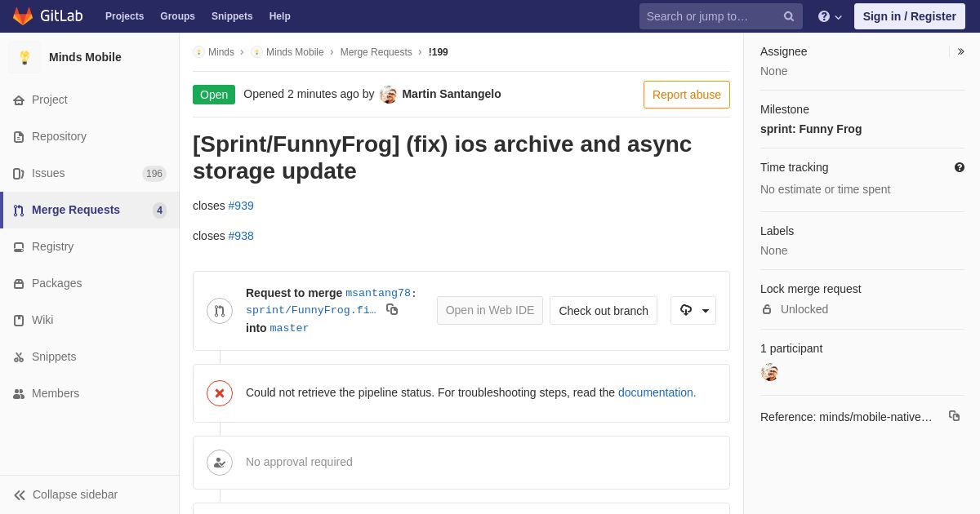
Task: Open the pipeline troubleshooting documentation link
Action: (x=656, y=392)
